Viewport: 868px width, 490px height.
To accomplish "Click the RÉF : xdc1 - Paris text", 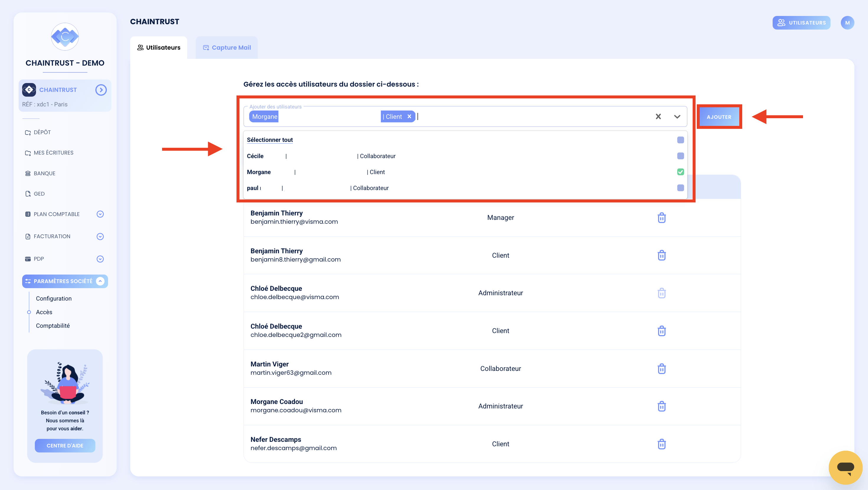I will 45,104.
